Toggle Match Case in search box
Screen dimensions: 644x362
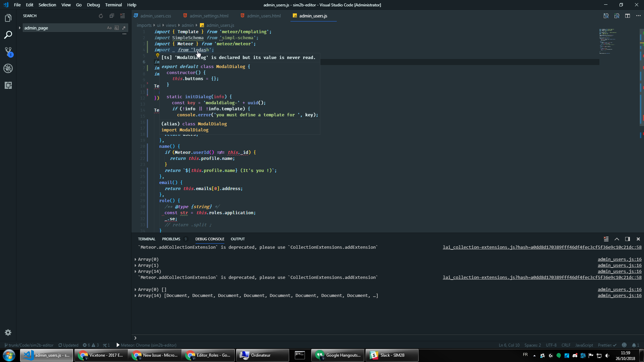pyautogui.click(x=109, y=28)
